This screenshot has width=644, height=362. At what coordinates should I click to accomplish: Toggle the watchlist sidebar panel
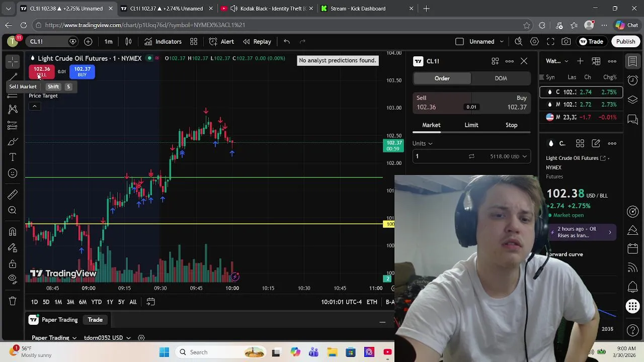[633, 61]
